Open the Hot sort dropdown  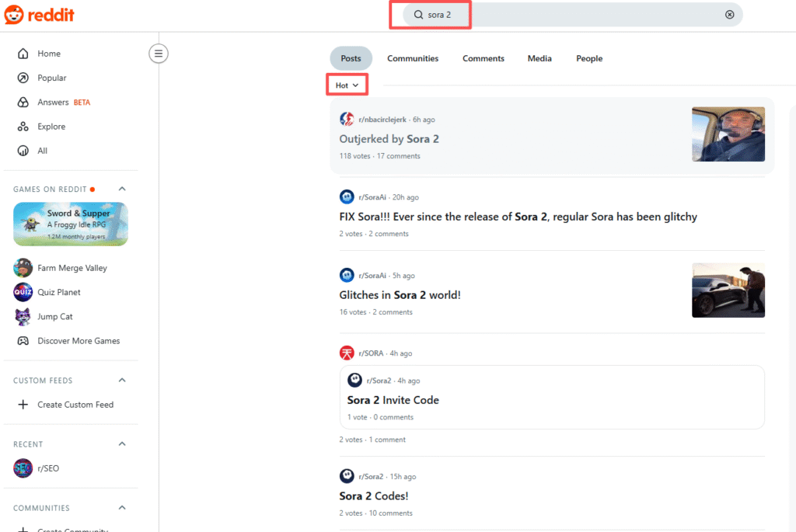[x=347, y=84]
